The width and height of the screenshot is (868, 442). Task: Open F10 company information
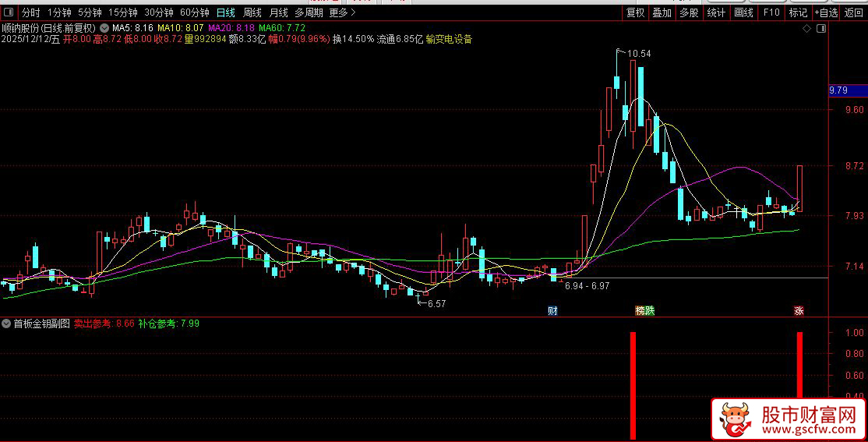tap(771, 12)
